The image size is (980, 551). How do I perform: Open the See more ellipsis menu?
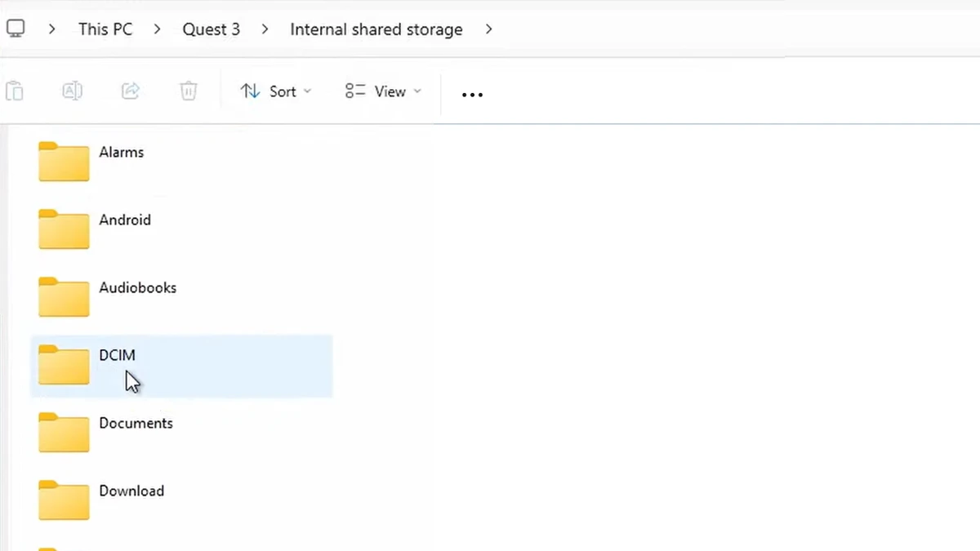point(472,94)
